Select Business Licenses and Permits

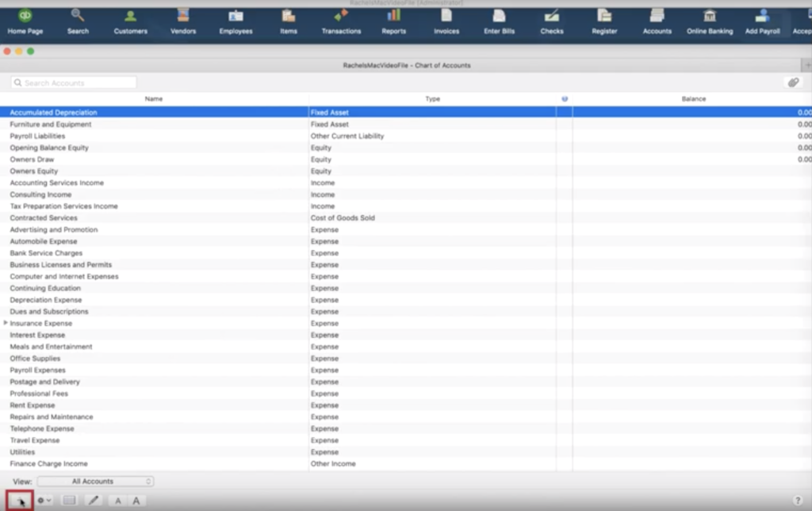tap(406, 265)
